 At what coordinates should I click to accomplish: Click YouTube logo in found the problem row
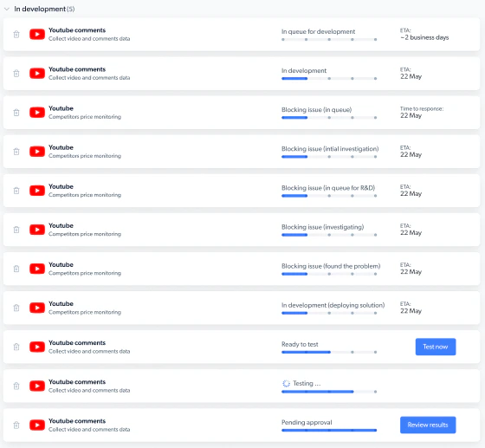tap(37, 269)
